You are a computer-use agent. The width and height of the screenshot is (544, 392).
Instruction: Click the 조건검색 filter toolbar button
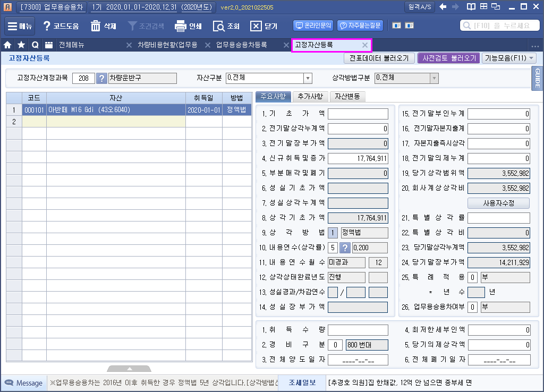[x=146, y=26]
